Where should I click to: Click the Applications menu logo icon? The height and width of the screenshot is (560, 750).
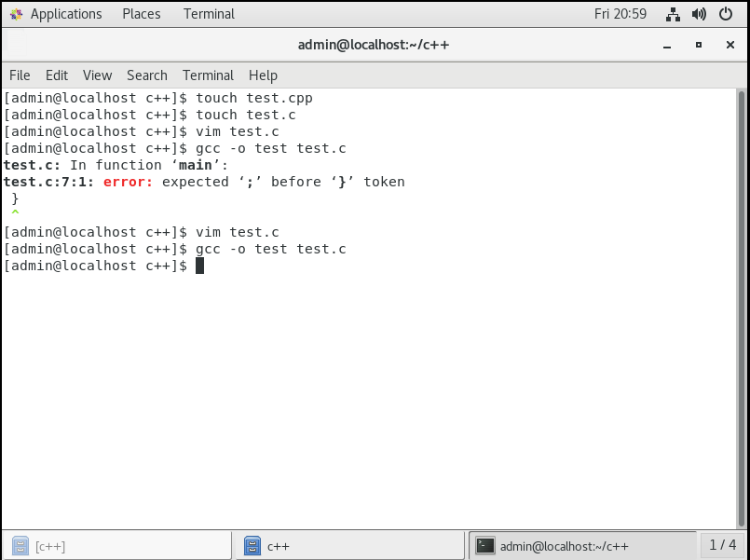(16, 14)
